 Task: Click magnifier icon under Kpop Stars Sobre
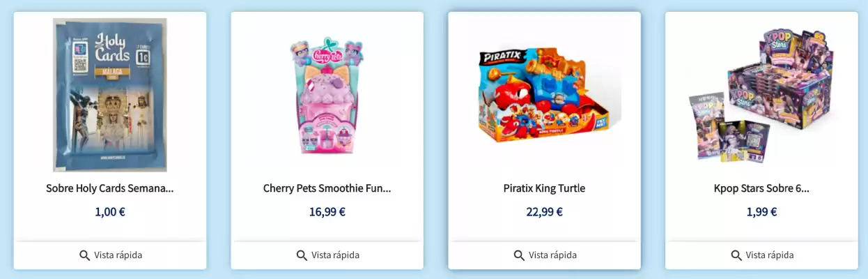[x=736, y=255]
